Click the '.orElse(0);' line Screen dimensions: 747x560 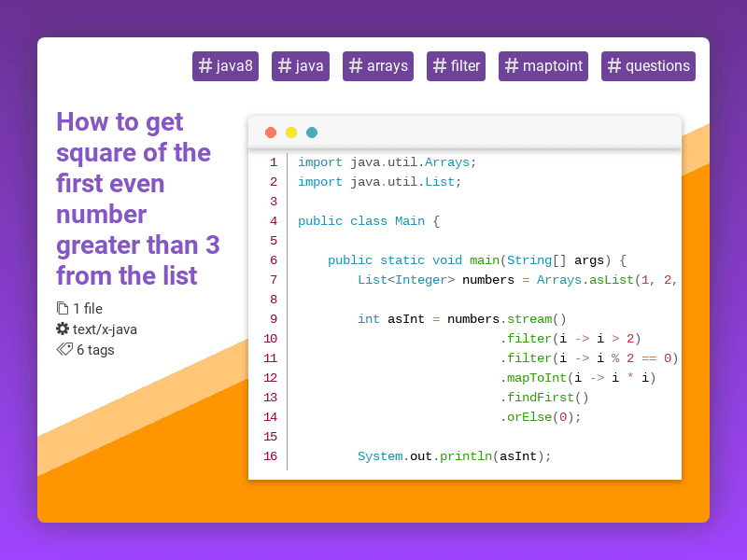coord(541,417)
